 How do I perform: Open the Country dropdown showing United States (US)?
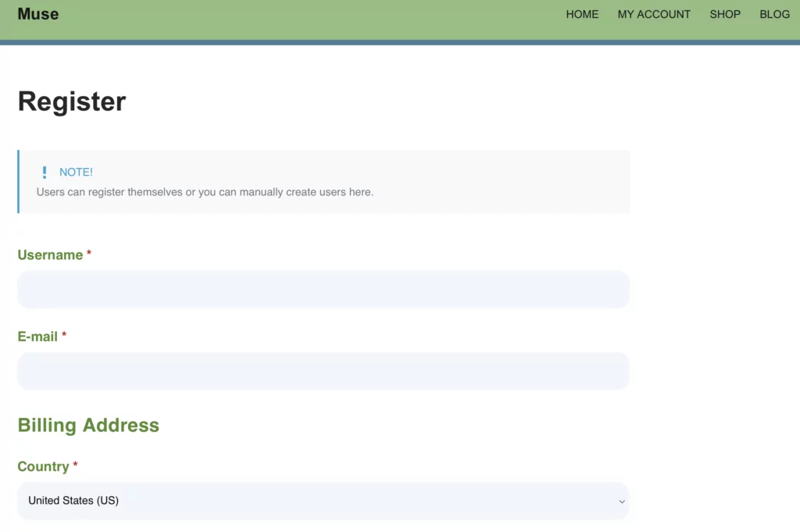click(x=323, y=501)
